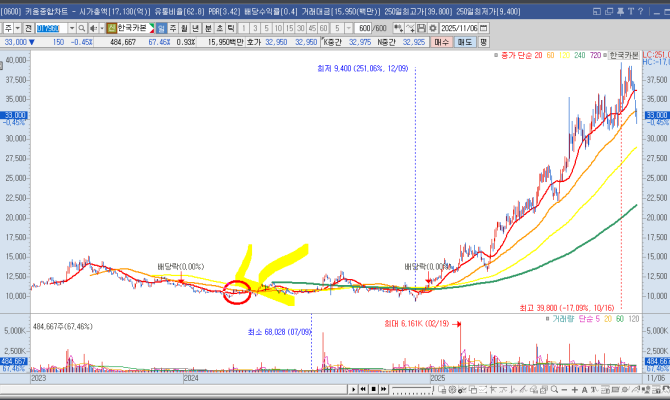Click the pin icon in the title bar

click(x=620, y=11)
